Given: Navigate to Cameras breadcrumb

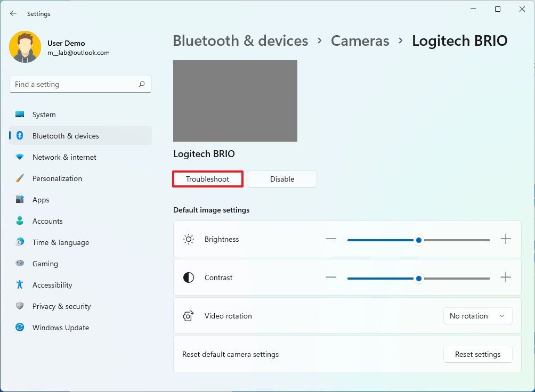Looking at the screenshot, I should pos(360,40).
